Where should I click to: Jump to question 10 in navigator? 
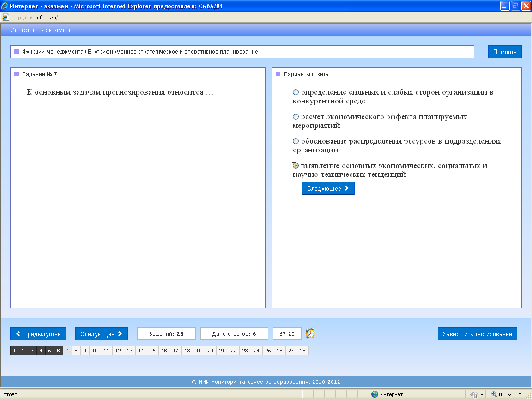(x=95, y=351)
